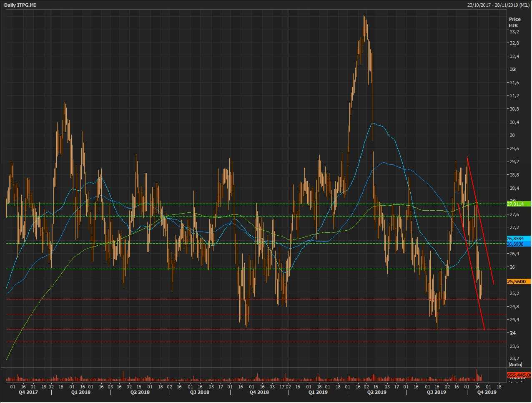Viewport: 532px width, 403px height.
Task: Select the red 655.445,00 volume tag
Action: pos(519,375)
